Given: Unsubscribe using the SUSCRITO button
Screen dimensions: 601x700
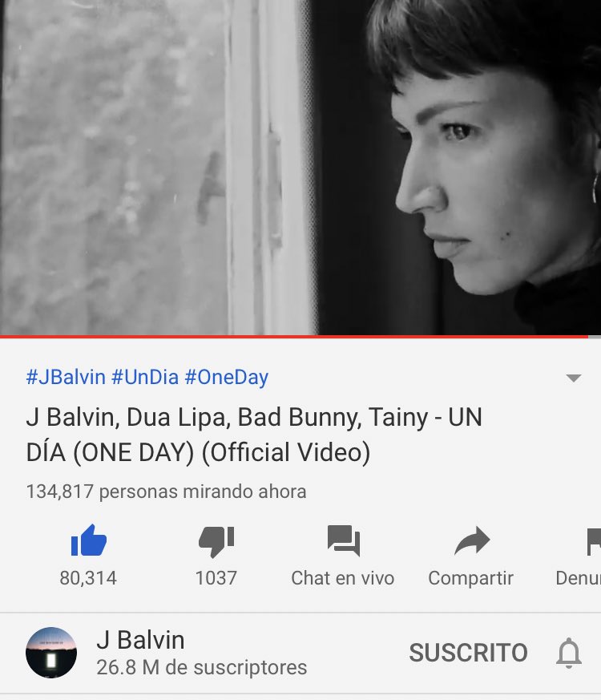Looking at the screenshot, I should click(x=469, y=653).
